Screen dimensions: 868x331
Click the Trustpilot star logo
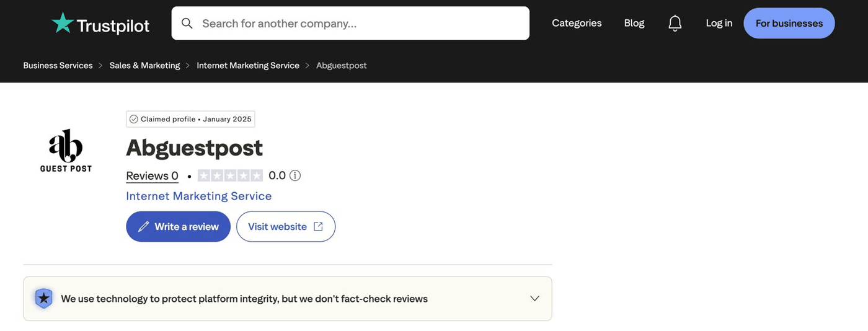63,23
